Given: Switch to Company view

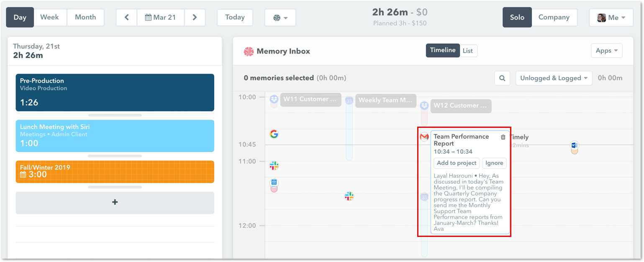Looking at the screenshot, I should coord(554,17).
